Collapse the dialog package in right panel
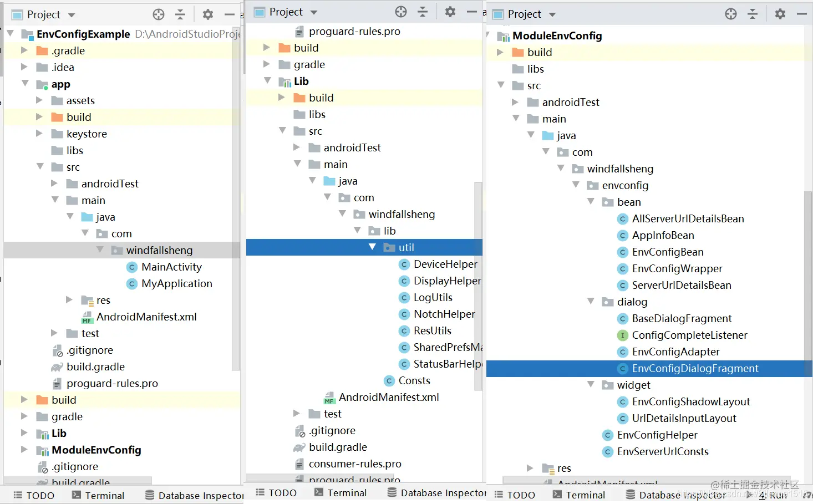This screenshot has width=813, height=504. click(x=591, y=301)
